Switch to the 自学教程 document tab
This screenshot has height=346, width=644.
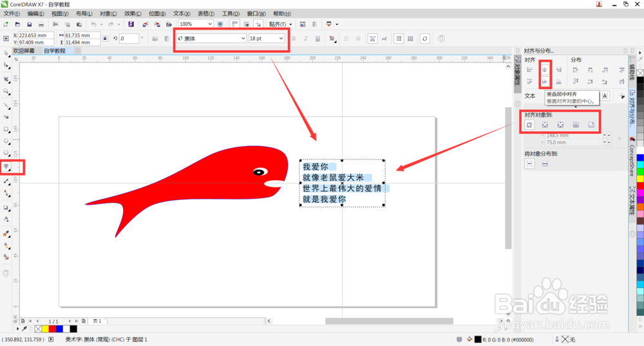point(55,51)
